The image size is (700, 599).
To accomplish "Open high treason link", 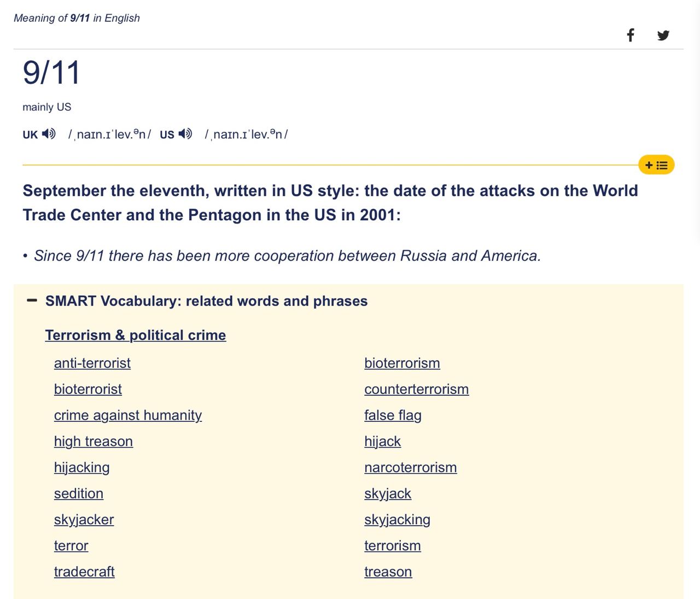I will pyautogui.click(x=94, y=441).
